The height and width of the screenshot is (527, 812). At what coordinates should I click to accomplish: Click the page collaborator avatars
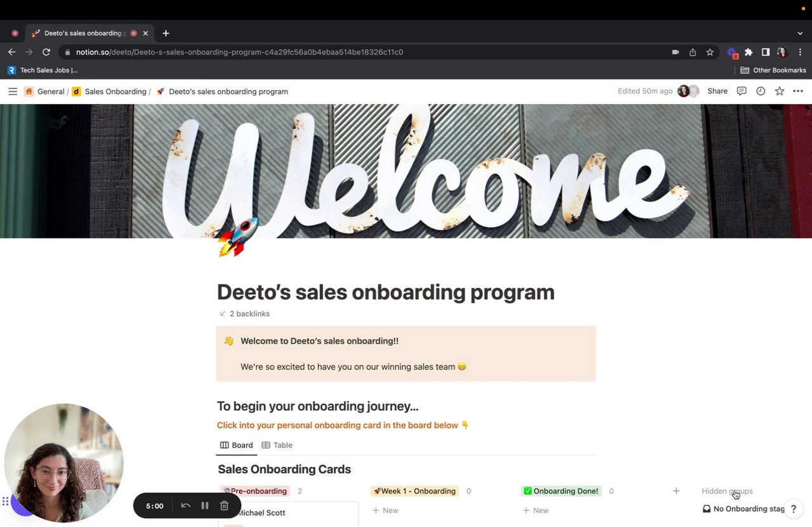688,91
